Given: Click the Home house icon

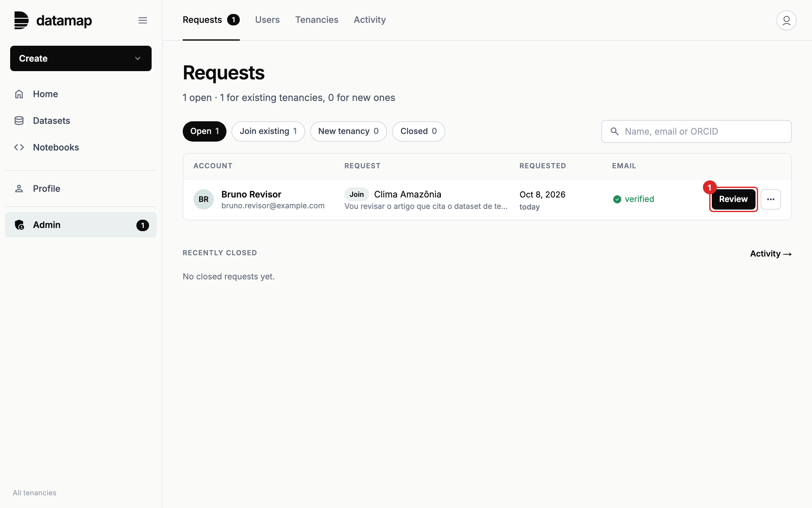Looking at the screenshot, I should 19,94.
